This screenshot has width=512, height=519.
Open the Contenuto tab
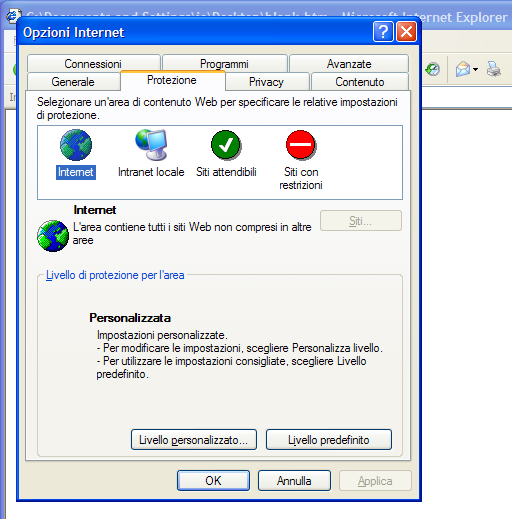pos(360,82)
